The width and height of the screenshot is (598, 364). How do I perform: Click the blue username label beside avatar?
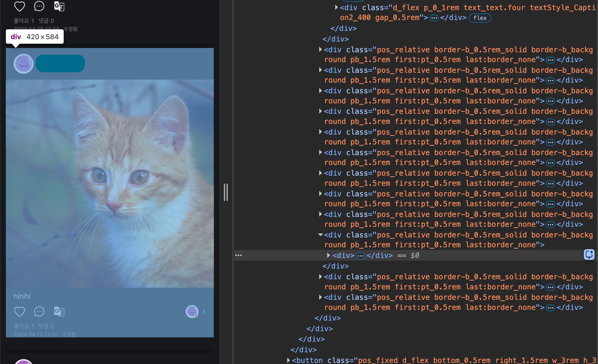point(60,63)
